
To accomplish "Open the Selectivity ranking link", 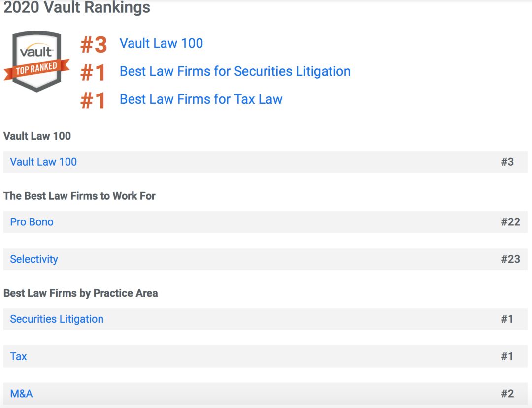I will click(34, 259).
